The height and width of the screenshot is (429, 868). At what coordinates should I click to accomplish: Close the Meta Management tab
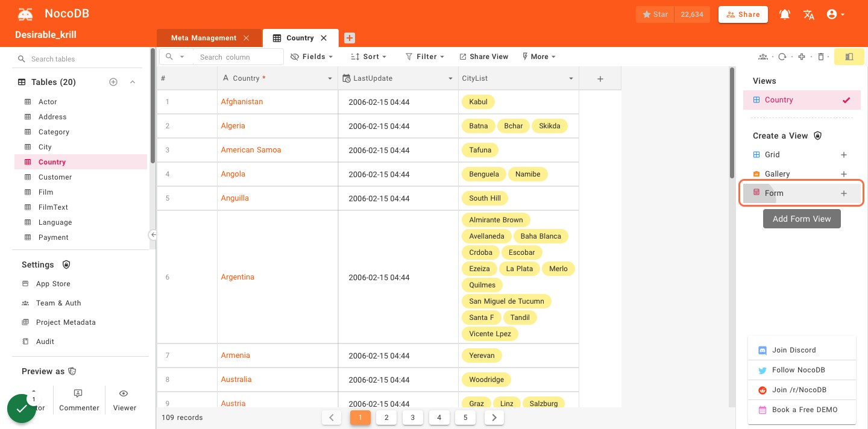click(246, 38)
